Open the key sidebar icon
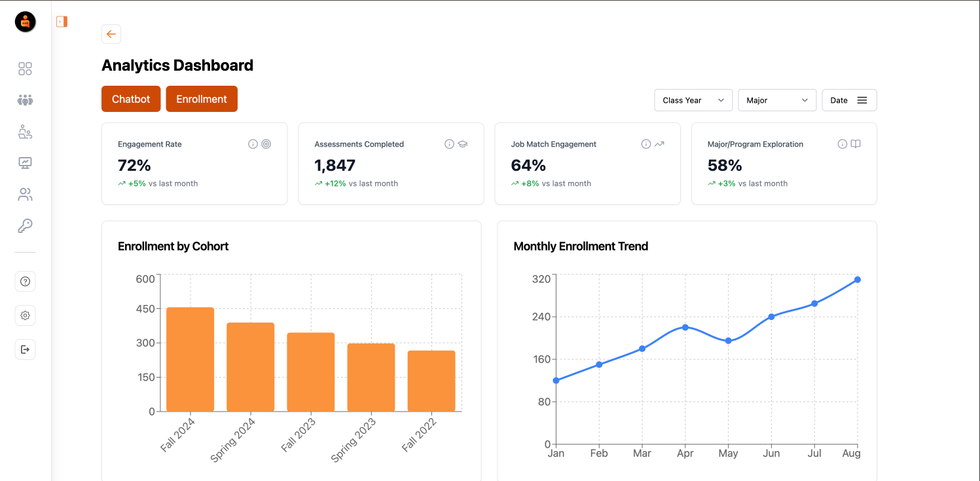This screenshot has height=481, width=980. [x=26, y=226]
